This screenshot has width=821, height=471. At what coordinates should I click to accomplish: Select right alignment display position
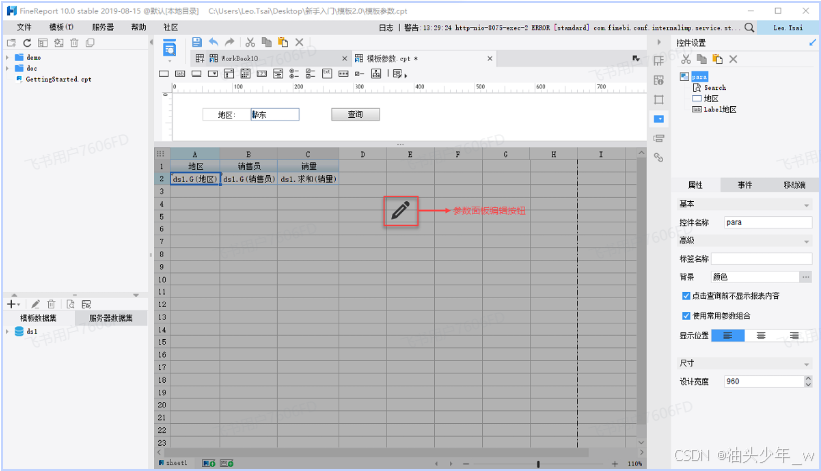(x=794, y=335)
